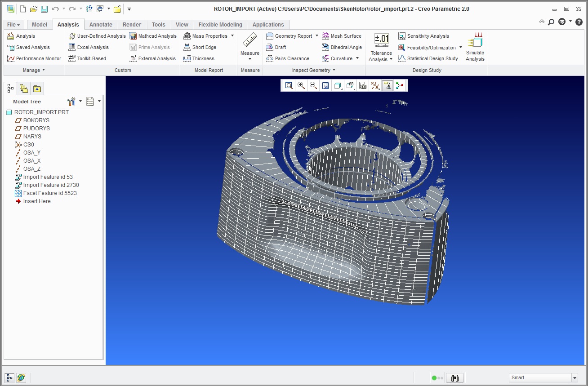Click the Repaint icon in graphics toolbar
The height and width of the screenshot is (386, 588).
click(x=325, y=85)
